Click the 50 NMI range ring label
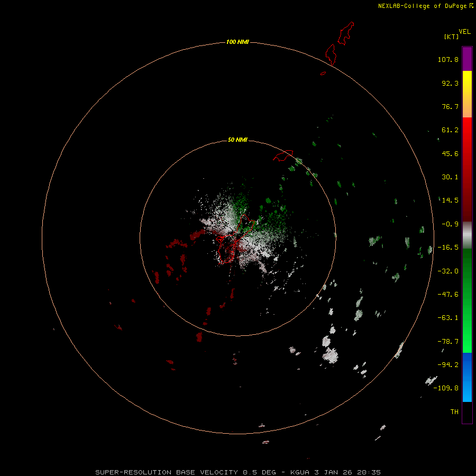The height and width of the screenshot is (476, 476). pyautogui.click(x=237, y=140)
